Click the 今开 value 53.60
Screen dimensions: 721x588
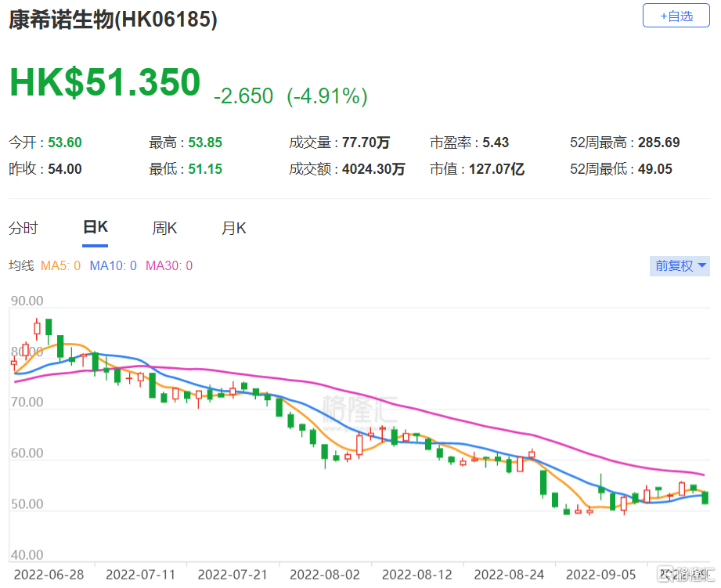(65, 142)
